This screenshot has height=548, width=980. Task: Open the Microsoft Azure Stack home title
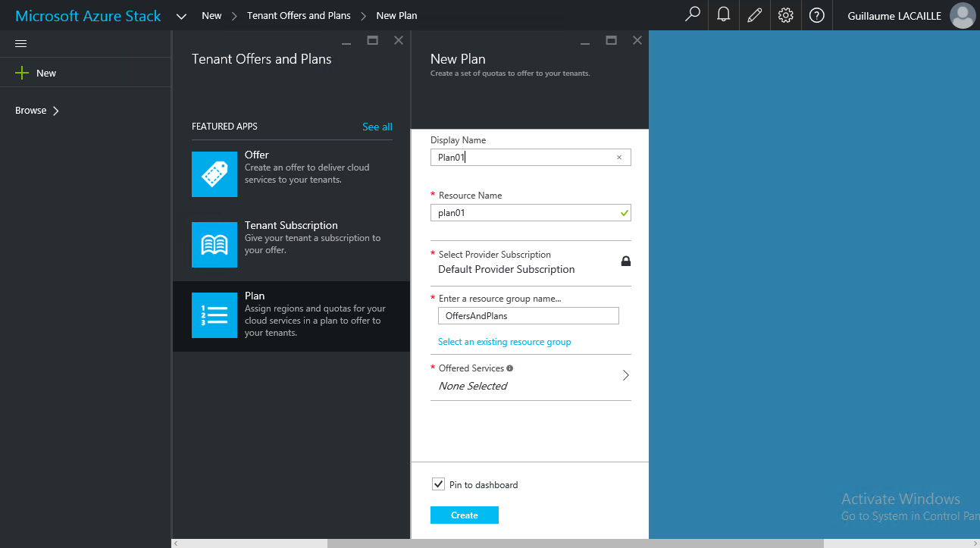pos(88,16)
